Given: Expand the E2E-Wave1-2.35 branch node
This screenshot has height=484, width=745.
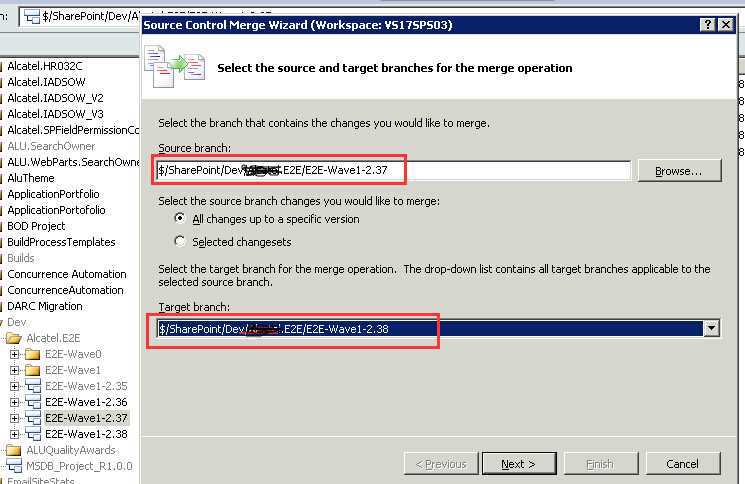Looking at the screenshot, I should point(14,386).
